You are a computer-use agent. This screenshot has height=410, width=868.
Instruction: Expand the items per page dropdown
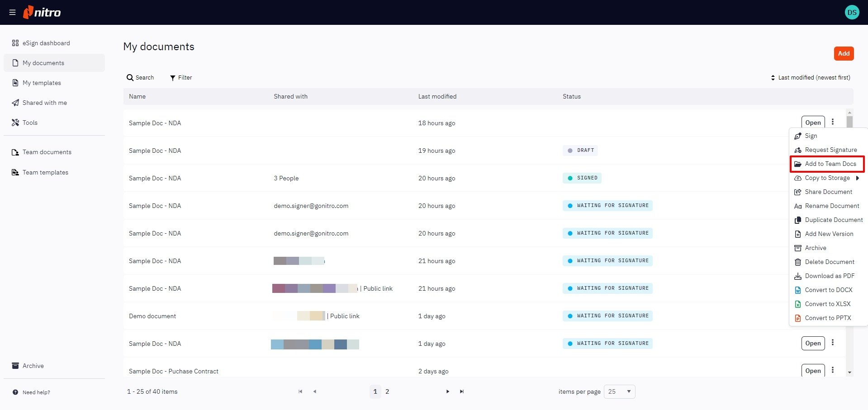point(619,391)
